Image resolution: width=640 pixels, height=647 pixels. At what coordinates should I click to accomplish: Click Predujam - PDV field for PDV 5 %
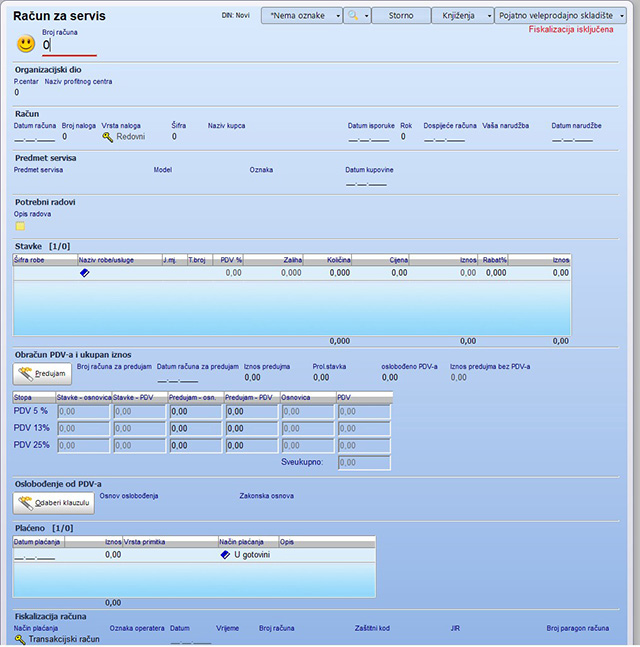tap(252, 412)
